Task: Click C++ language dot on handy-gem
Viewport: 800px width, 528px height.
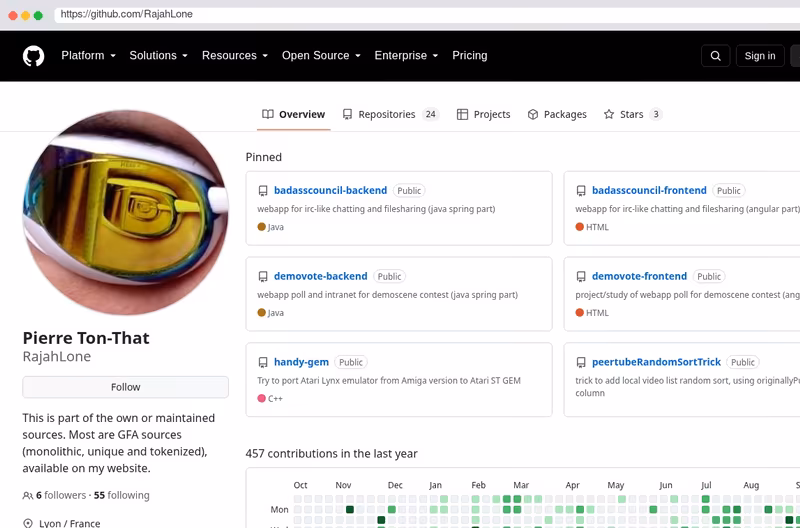Action: [x=262, y=398]
